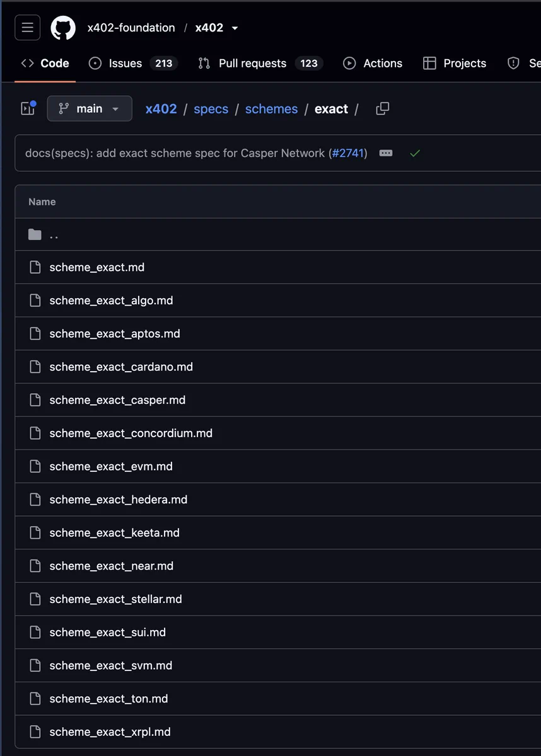Open scheme_exact_concordium.md file
Viewport: 541px width, 756px height.
click(131, 433)
